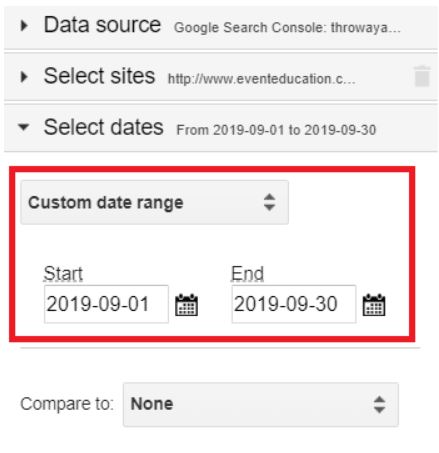Open the End date calendar picker
Viewport: 439px width, 453px height.
(x=374, y=304)
